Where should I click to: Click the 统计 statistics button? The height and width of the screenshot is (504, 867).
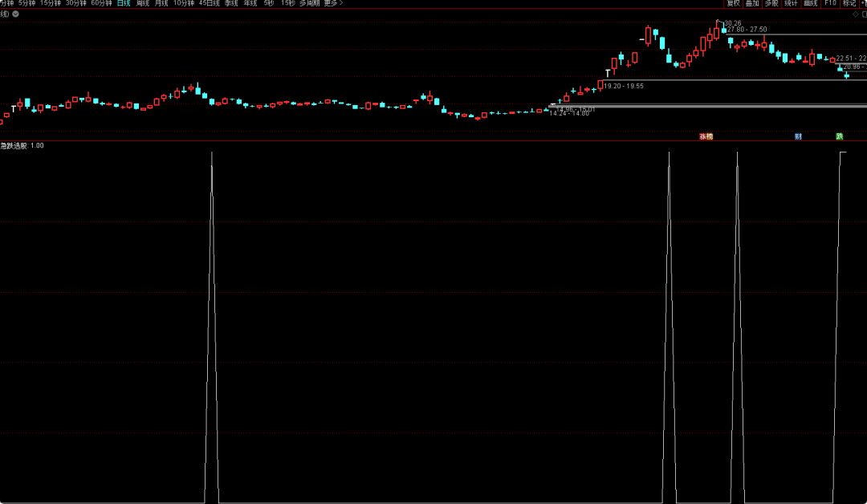pos(791,3)
